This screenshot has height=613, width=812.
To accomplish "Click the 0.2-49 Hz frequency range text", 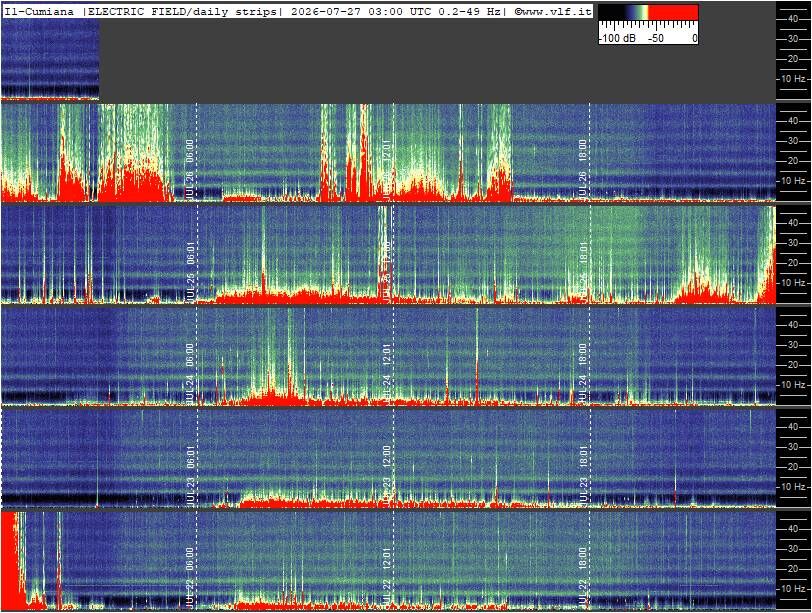I will click(470, 11).
